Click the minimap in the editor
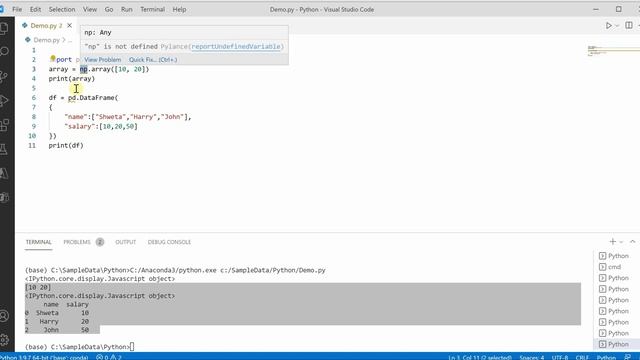This screenshot has width=640, height=360. point(613,51)
